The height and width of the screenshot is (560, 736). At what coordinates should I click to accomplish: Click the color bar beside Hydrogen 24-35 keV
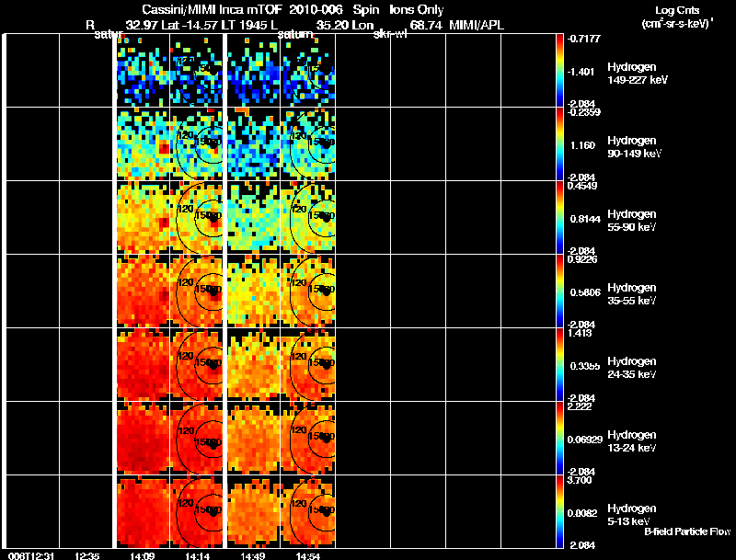tap(559, 365)
